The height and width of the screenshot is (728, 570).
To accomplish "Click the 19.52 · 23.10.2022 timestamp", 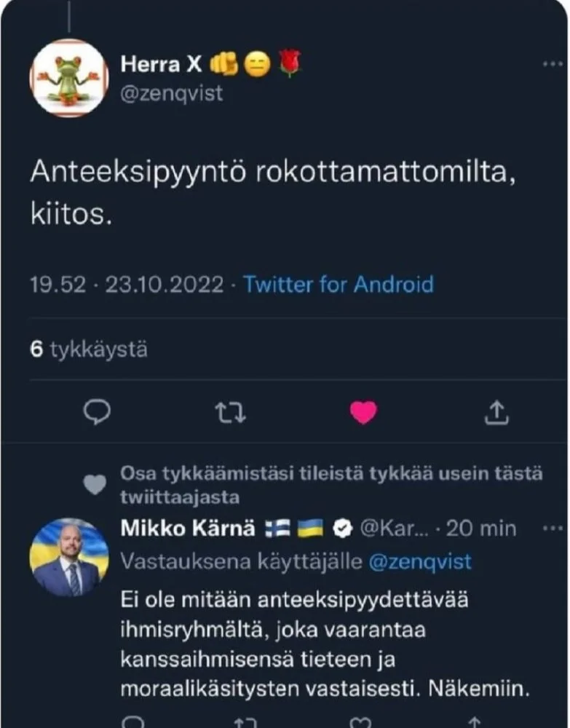I will [x=127, y=284].
